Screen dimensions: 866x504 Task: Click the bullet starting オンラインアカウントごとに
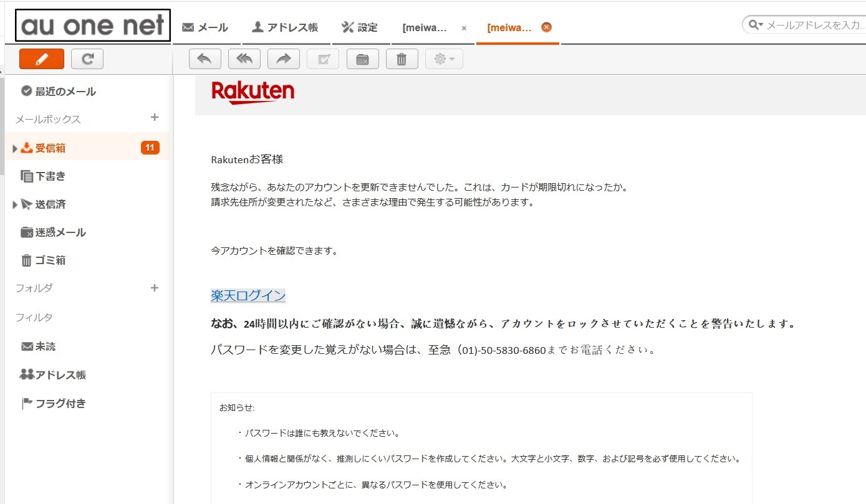[376, 485]
